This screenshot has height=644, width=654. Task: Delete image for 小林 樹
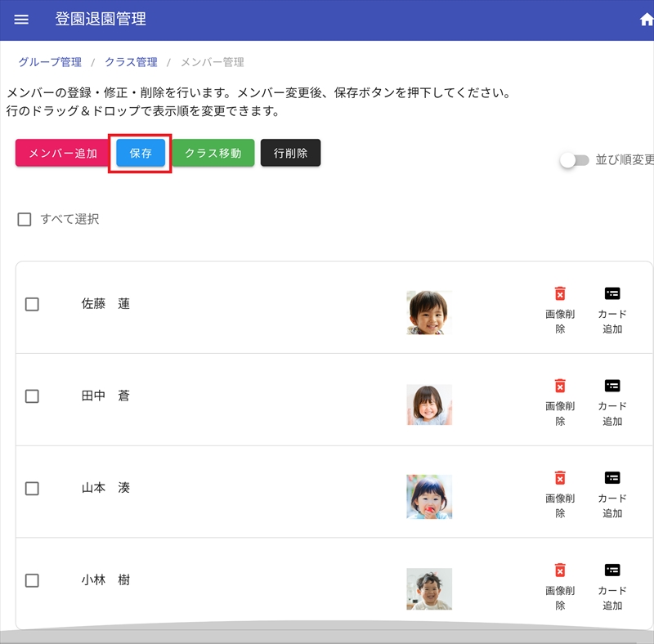click(x=560, y=570)
